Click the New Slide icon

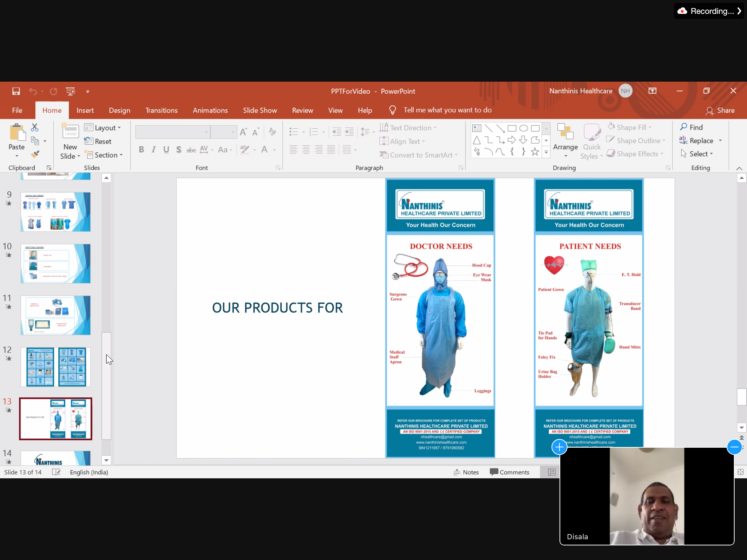70,131
